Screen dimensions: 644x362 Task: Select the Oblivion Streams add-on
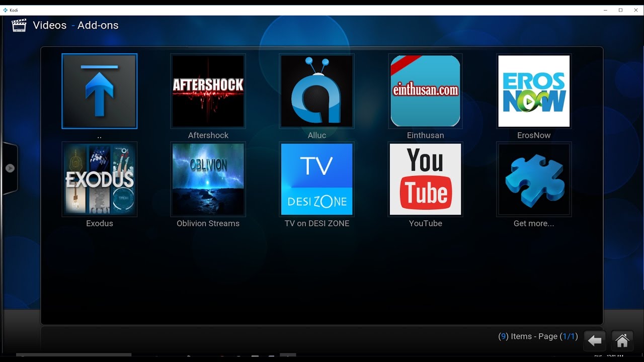[208, 179]
